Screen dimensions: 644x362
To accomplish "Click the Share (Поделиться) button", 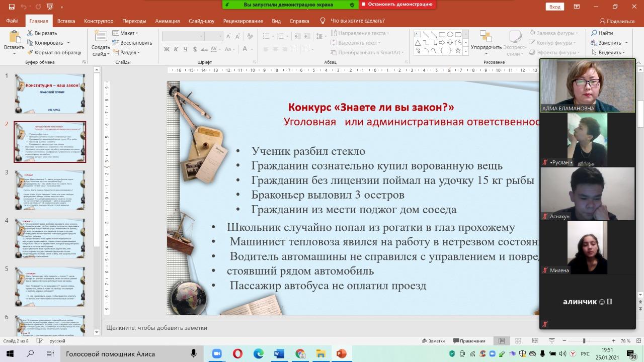I will (x=617, y=21).
